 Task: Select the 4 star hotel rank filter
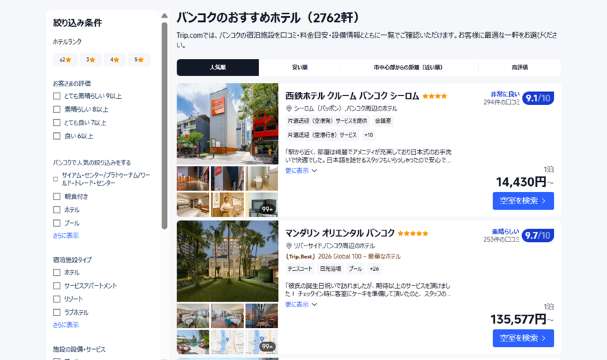(115, 60)
